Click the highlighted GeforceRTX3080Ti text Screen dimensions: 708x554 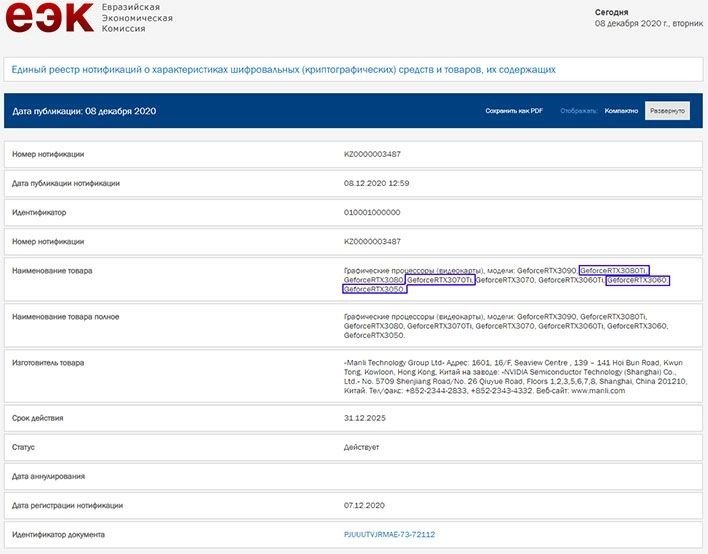(x=614, y=270)
